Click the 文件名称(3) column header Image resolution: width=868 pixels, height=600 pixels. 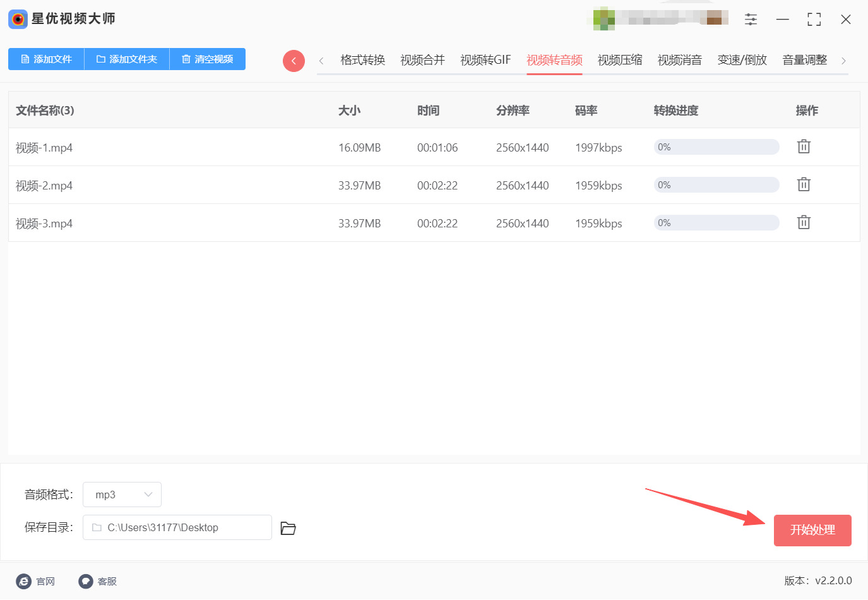[x=45, y=111]
